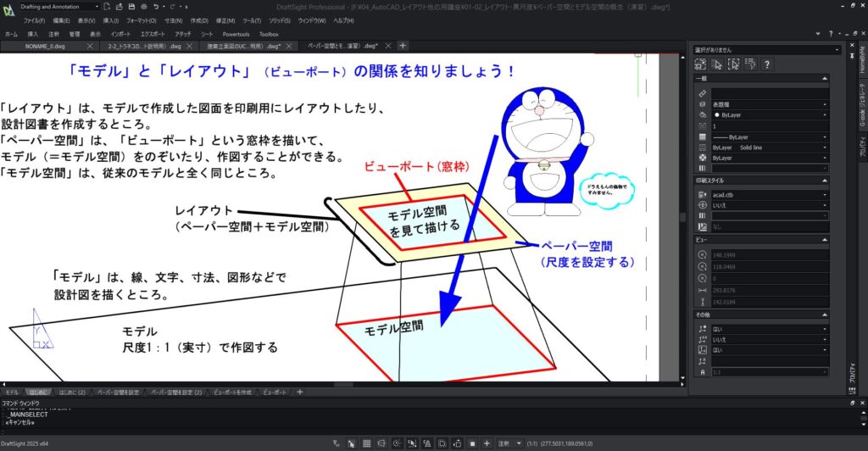Viewport: 868px width, 451px height.
Task: Collapse the その他 section in Properties
Action: click(x=825, y=315)
